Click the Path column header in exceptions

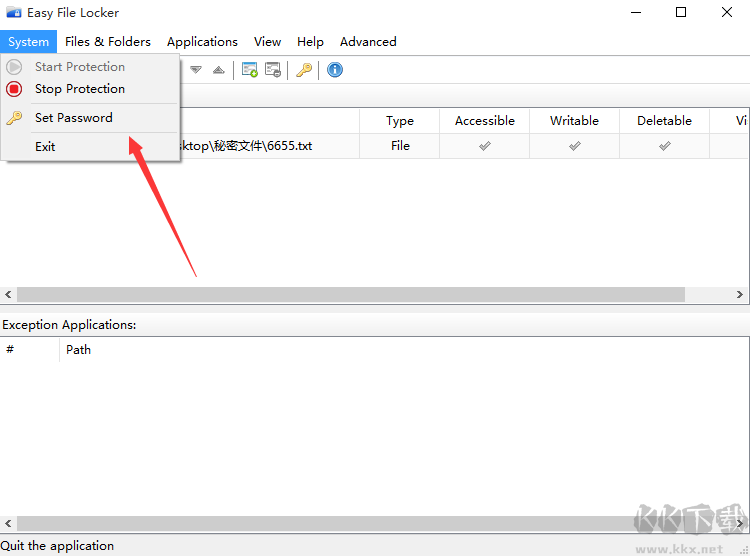(x=405, y=350)
